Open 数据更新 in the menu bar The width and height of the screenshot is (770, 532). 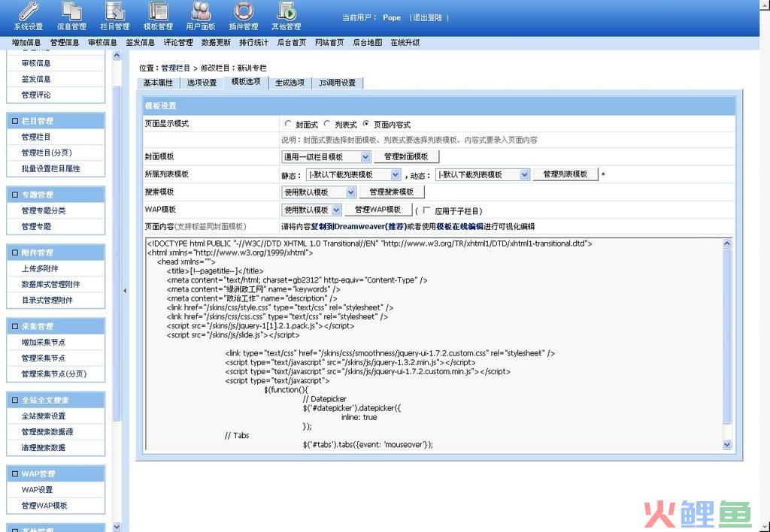(216, 43)
